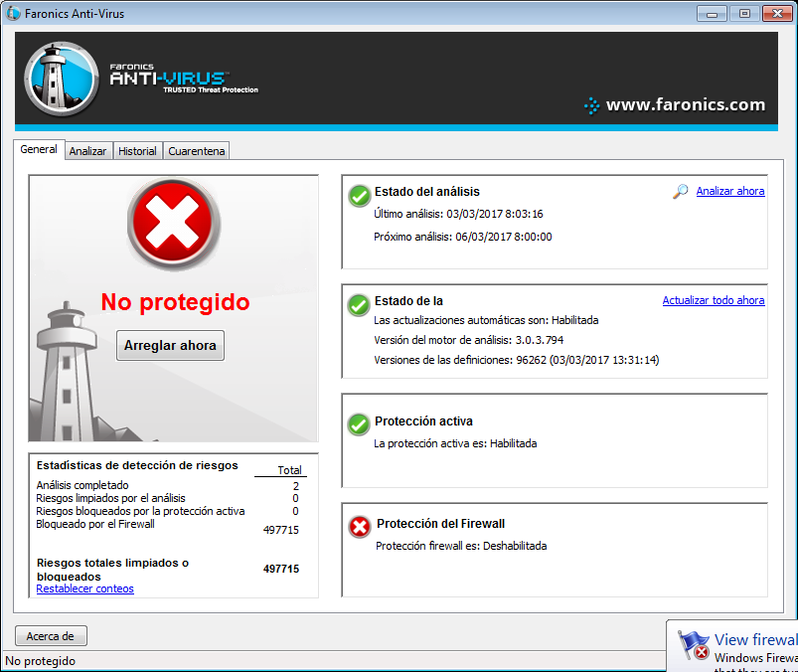Click the Acerca de button
The height and width of the screenshot is (672, 798).
[x=51, y=636]
